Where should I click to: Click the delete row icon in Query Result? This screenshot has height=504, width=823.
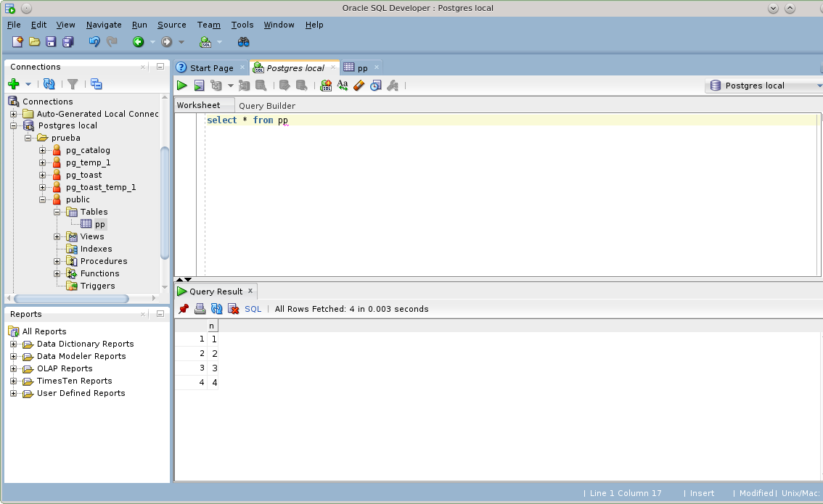(x=233, y=309)
